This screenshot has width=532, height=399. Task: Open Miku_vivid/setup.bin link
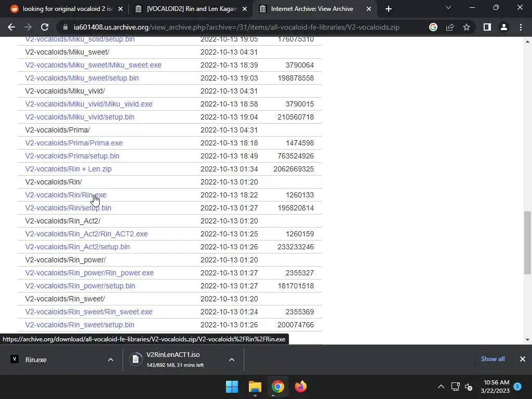coord(79,117)
